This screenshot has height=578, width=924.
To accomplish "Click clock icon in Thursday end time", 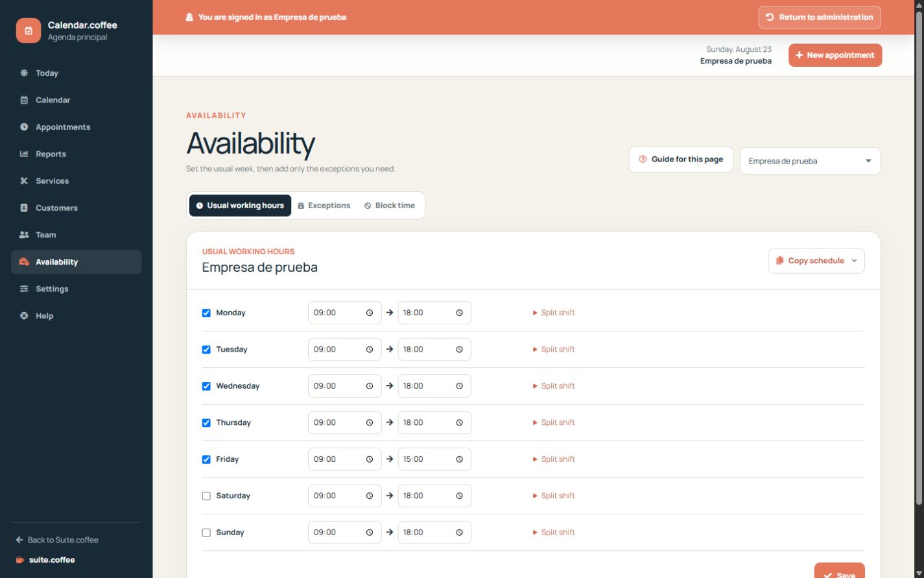I will 459,422.
